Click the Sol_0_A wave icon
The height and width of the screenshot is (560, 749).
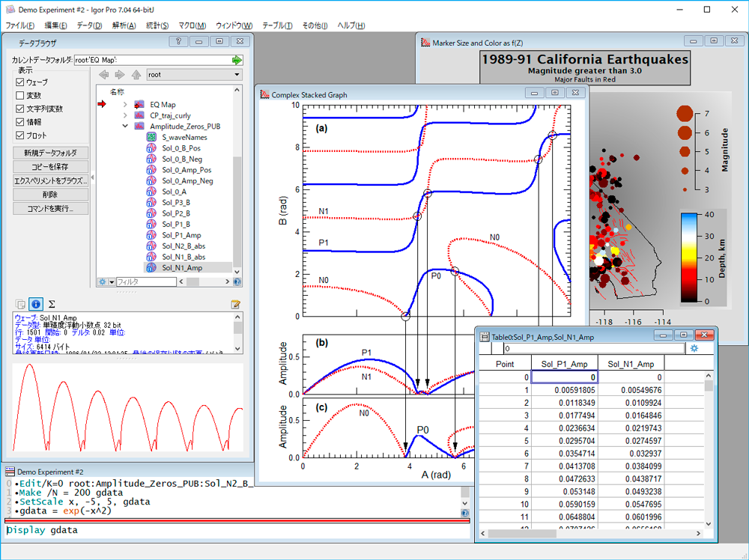pos(151,192)
